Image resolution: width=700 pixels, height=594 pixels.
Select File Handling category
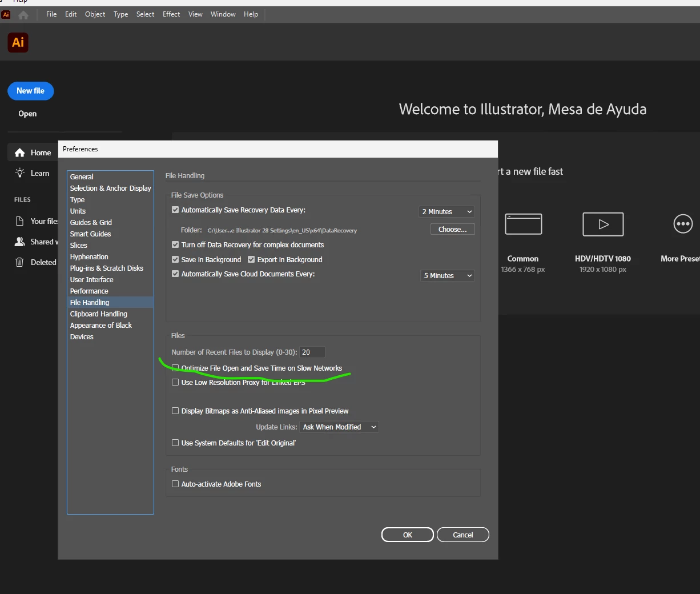point(110,302)
